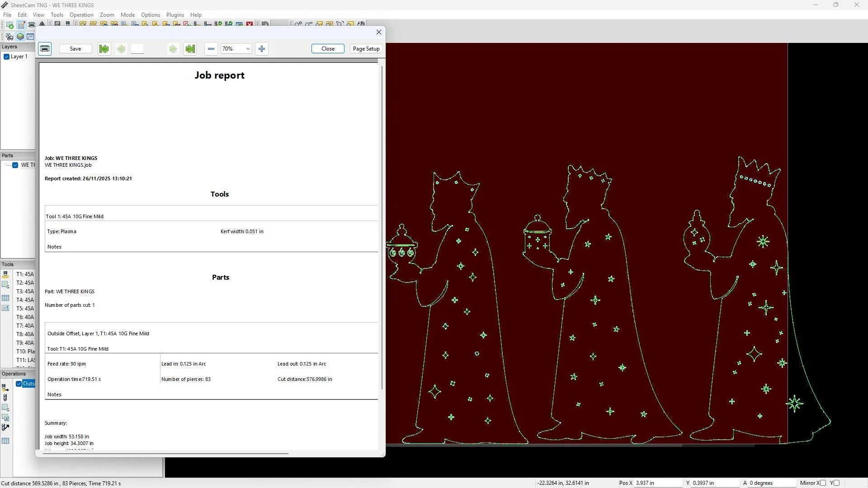Viewport: 868px width, 488px height.
Task: Toggle the Layer 1 checkbox
Action: point(7,57)
